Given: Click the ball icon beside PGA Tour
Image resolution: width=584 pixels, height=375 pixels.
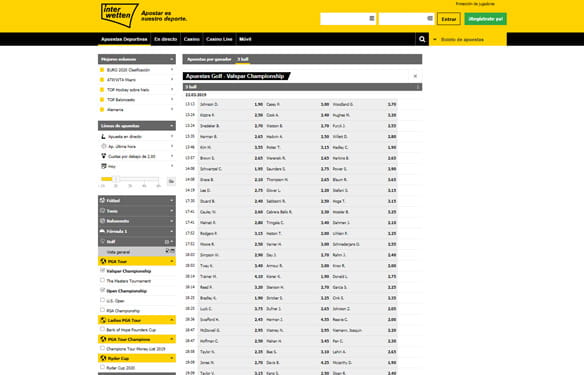Looking at the screenshot, I should (x=103, y=261).
